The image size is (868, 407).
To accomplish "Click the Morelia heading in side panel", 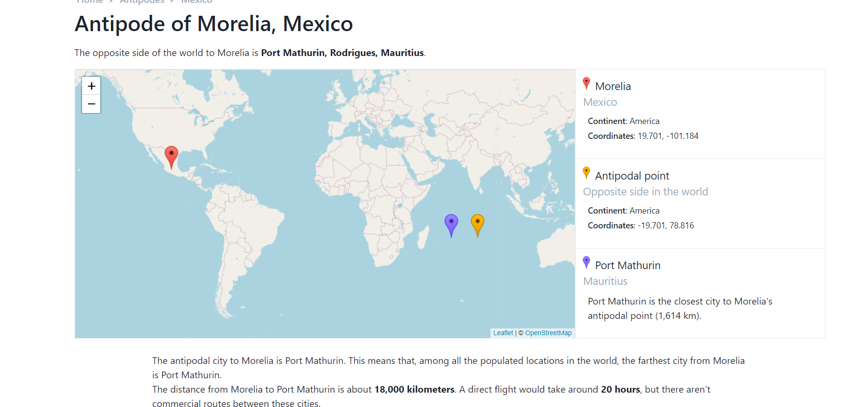I will [613, 86].
